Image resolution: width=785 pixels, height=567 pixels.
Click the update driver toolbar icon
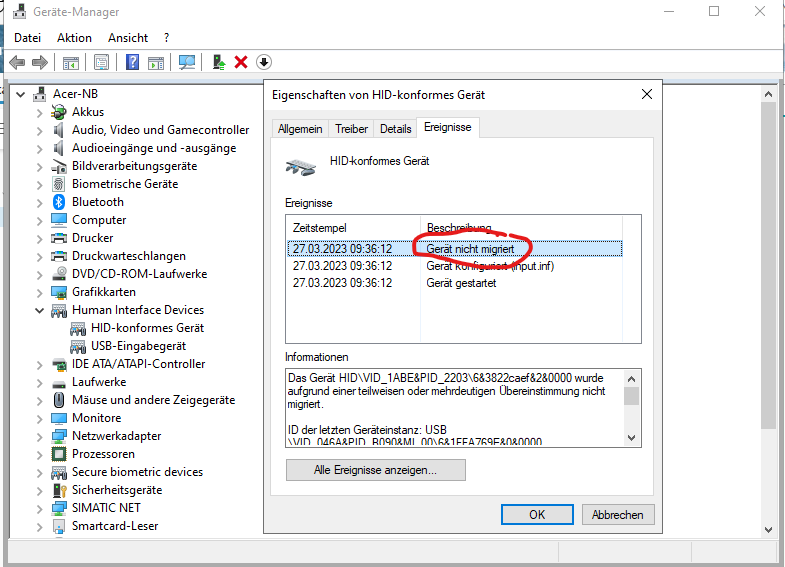tap(219, 62)
